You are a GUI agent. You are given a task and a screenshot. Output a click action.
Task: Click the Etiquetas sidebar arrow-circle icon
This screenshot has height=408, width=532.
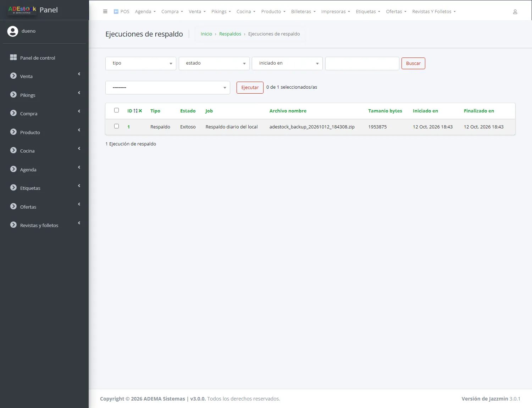click(13, 188)
